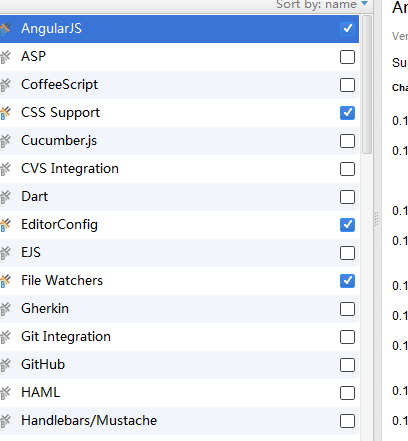The width and height of the screenshot is (408, 441).
Task: Select the Handlebars/Mustache plugin name
Action: coord(89,420)
